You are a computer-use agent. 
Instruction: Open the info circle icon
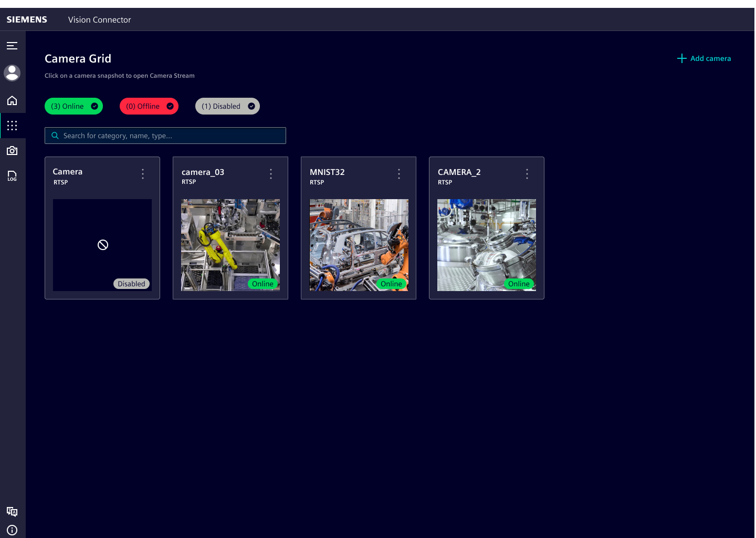point(12,530)
